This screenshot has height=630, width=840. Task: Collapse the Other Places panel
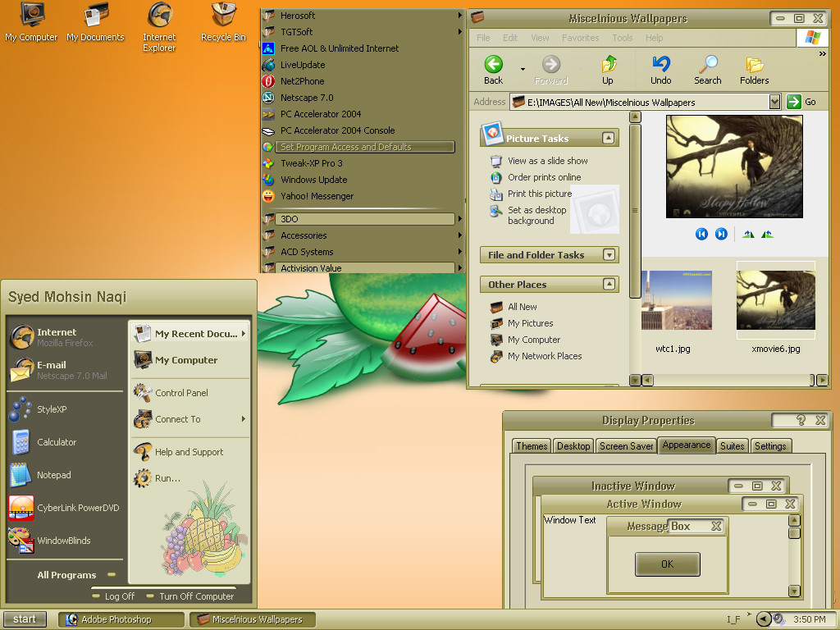coord(609,285)
